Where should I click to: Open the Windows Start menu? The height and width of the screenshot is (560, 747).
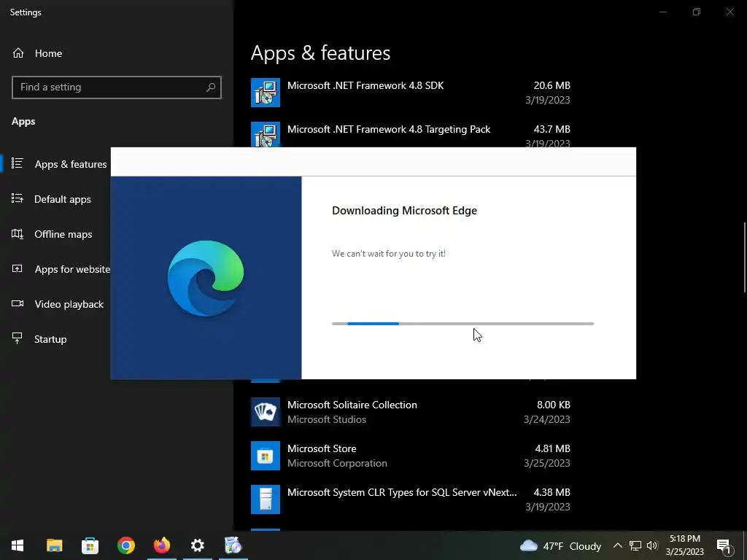point(18,545)
